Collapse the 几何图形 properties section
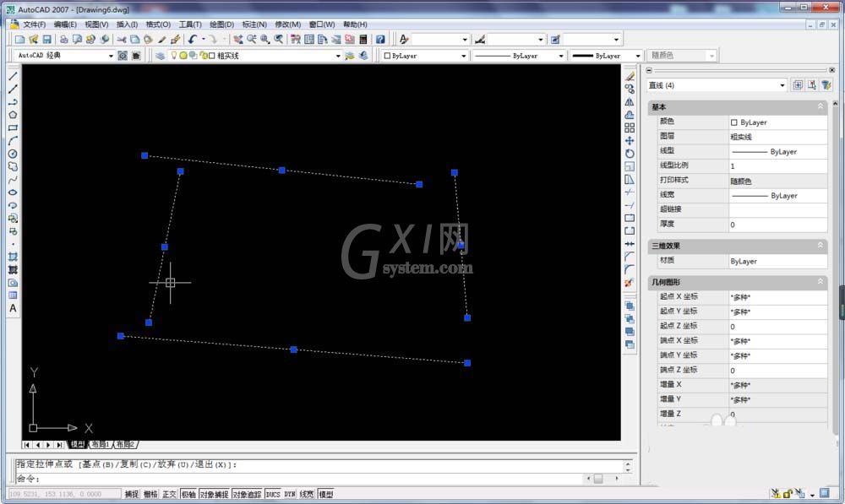The height and width of the screenshot is (504, 845). [x=820, y=281]
